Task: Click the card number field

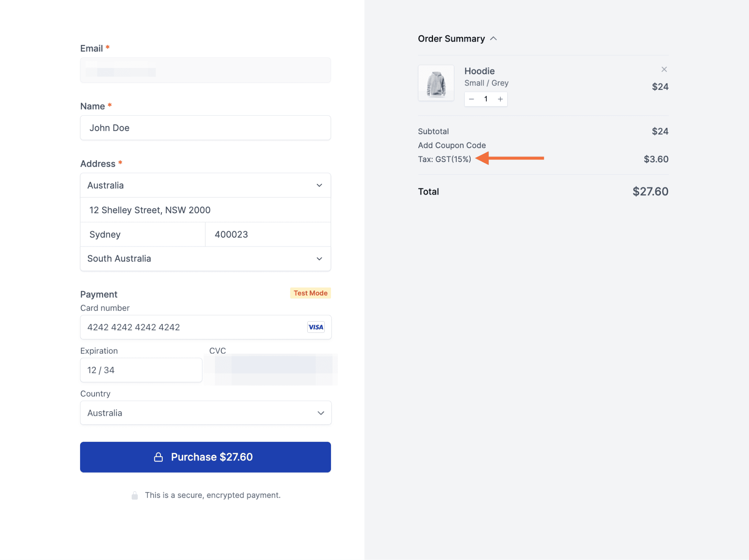Action: point(190,327)
